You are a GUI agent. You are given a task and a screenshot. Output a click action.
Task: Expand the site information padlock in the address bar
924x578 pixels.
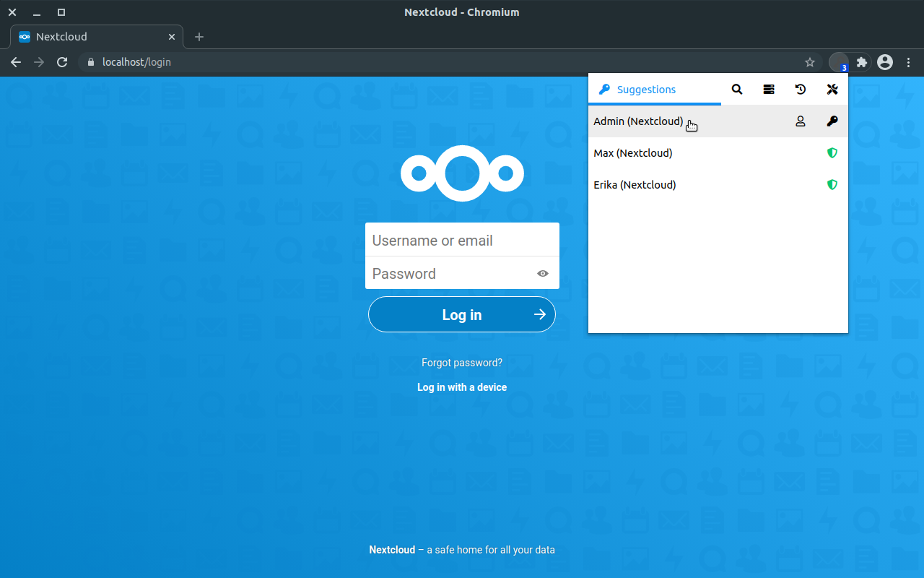91,62
